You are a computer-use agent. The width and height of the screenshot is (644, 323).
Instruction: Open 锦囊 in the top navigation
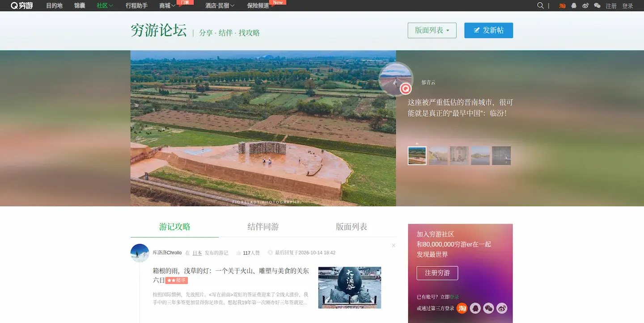[x=80, y=6]
